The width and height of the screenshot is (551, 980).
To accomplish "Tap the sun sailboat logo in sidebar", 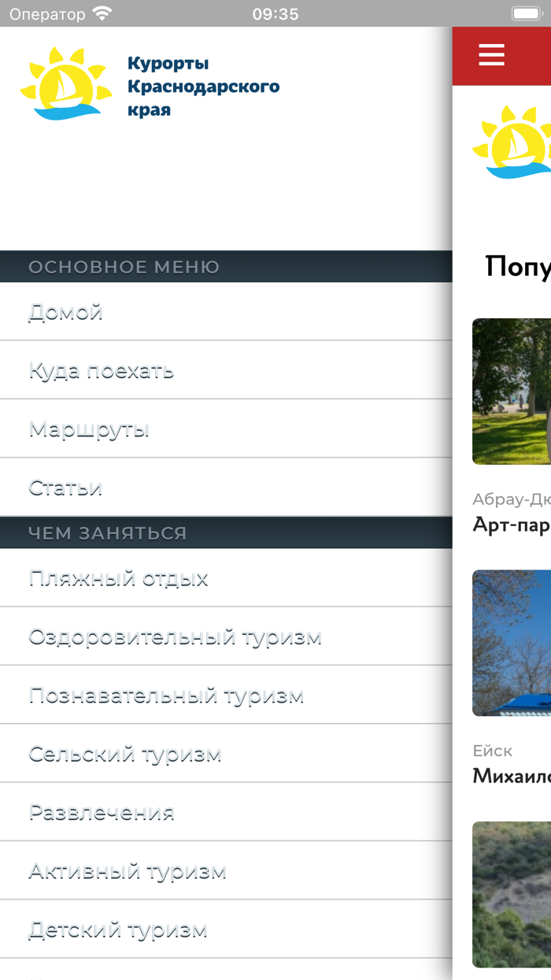I will pos(67,84).
